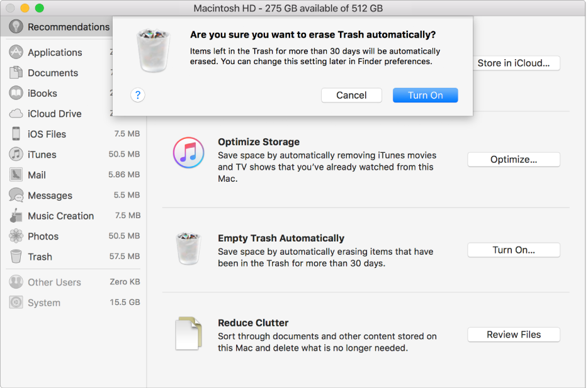Viewport: 588px width, 388px height.
Task: Click the System item in sidebar
Action: [44, 302]
